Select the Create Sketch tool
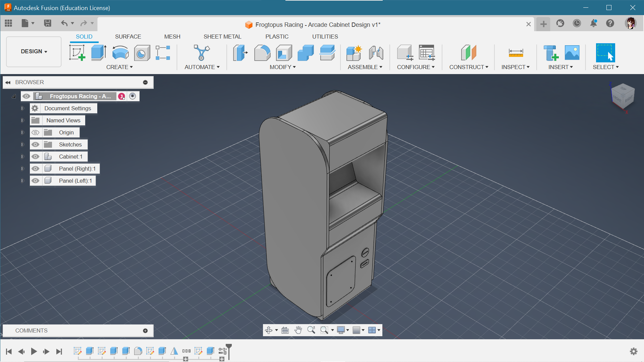The image size is (644, 362). (77, 53)
